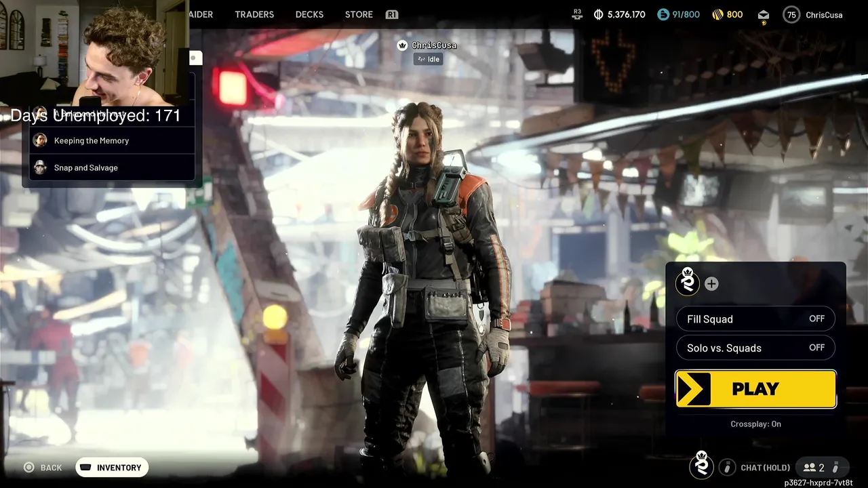This screenshot has width=868, height=488.
Task: Click the CHAT (HOLD) prompt
Action: tap(765, 468)
